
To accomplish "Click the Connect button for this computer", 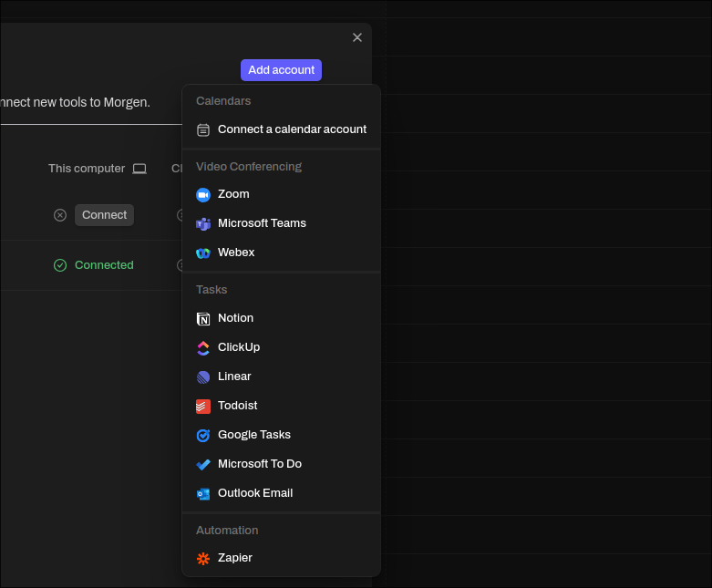I will pos(104,215).
